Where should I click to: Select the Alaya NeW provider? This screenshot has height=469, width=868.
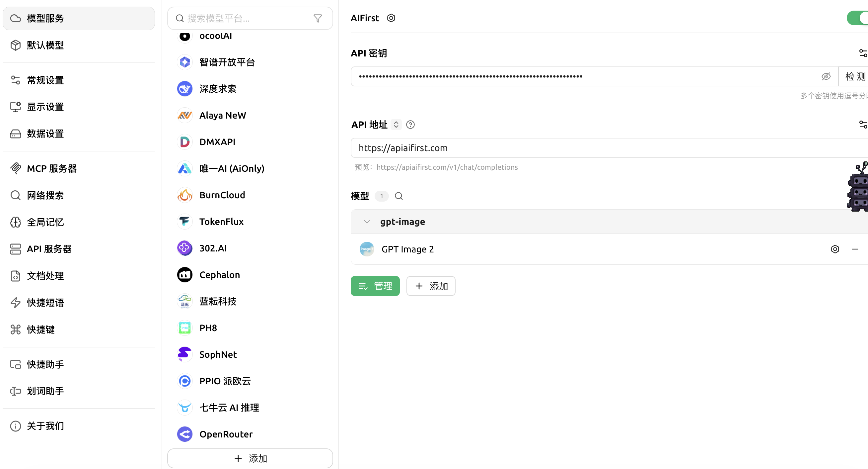[250, 115]
